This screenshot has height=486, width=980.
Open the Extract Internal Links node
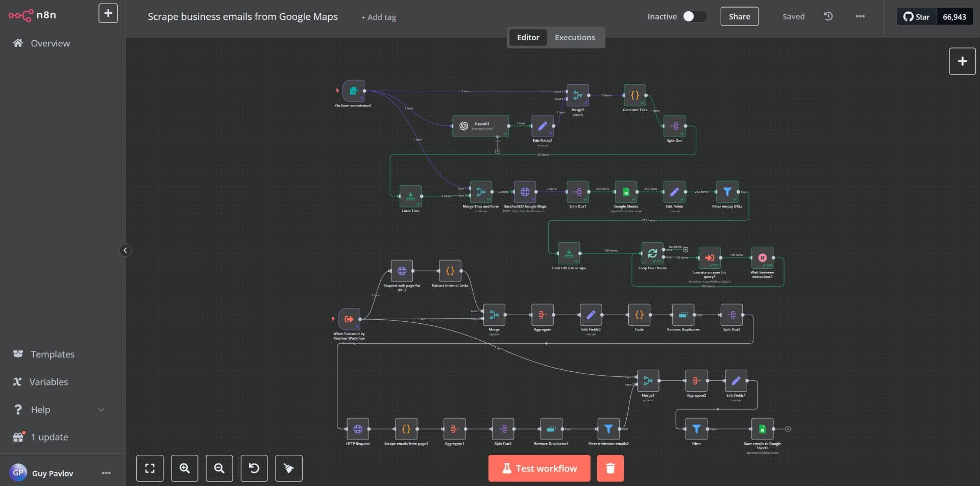coord(450,271)
